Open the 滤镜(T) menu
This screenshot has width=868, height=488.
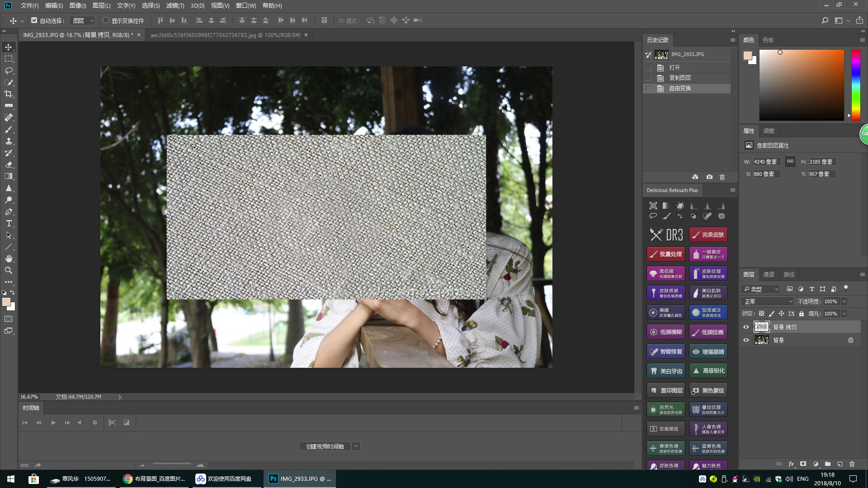click(175, 5)
